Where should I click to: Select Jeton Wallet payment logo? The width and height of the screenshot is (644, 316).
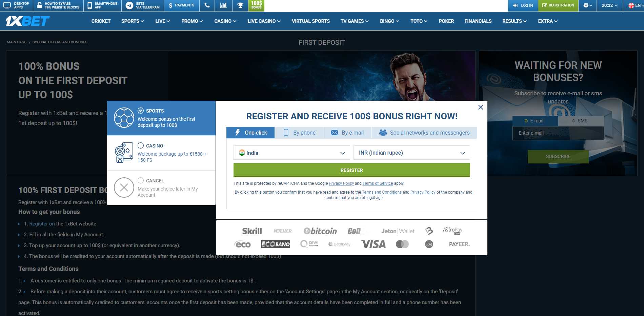(x=398, y=231)
